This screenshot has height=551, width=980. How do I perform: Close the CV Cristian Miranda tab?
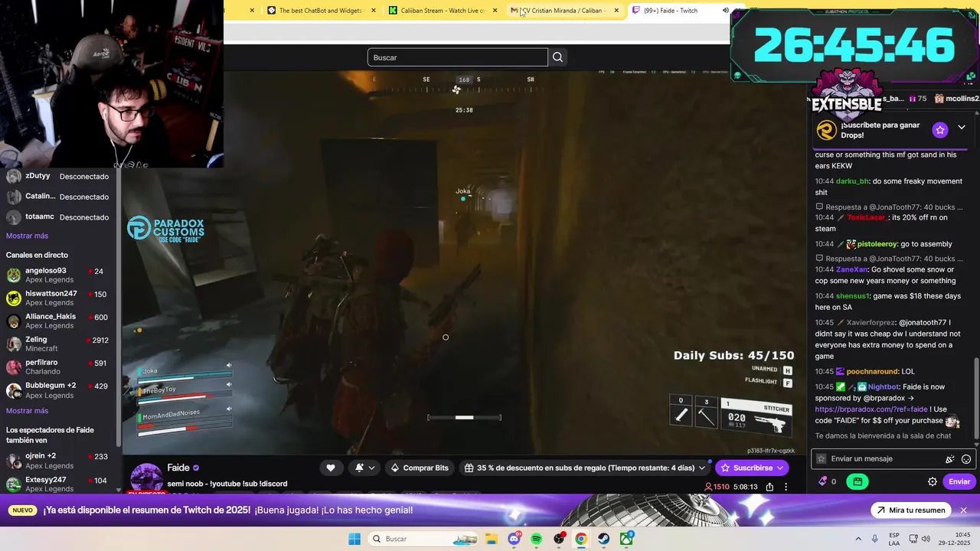pyautogui.click(x=616, y=11)
